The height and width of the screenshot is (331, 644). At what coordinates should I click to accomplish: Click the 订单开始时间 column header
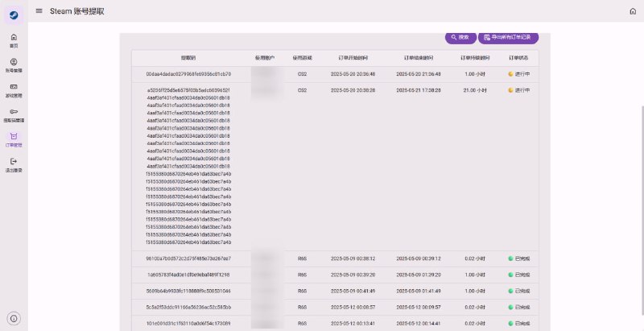(x=353, y=58)
